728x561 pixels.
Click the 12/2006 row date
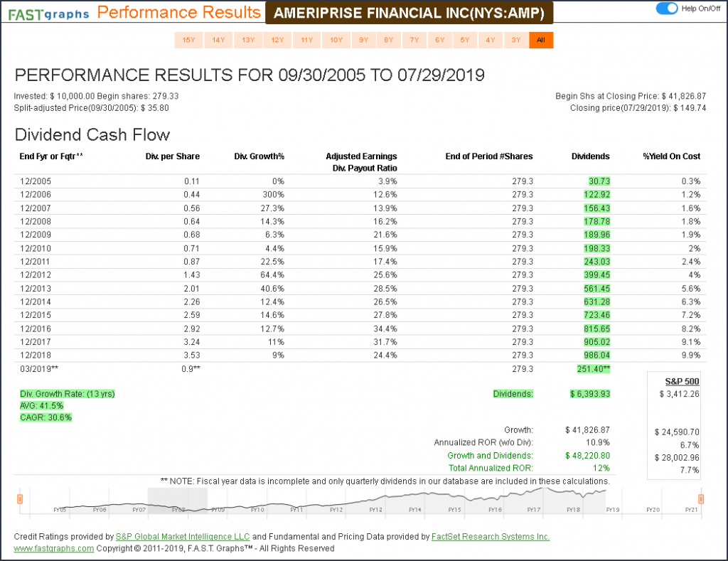click(36, 195)
